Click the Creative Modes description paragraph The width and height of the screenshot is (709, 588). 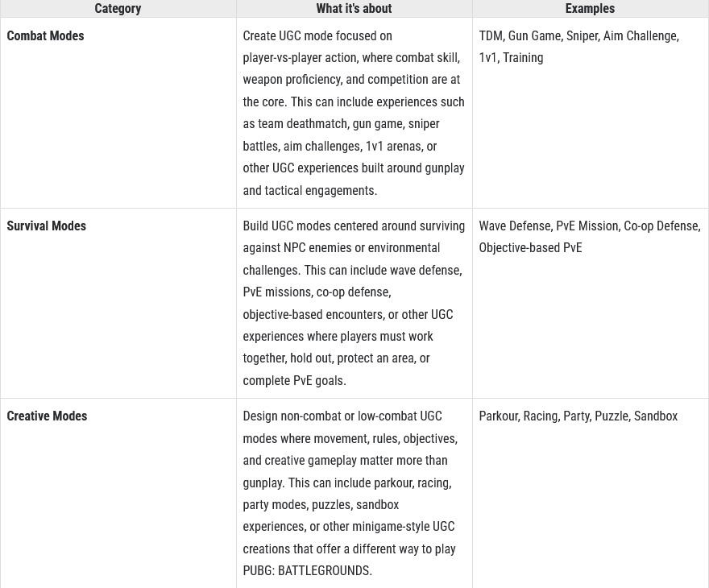350,493
